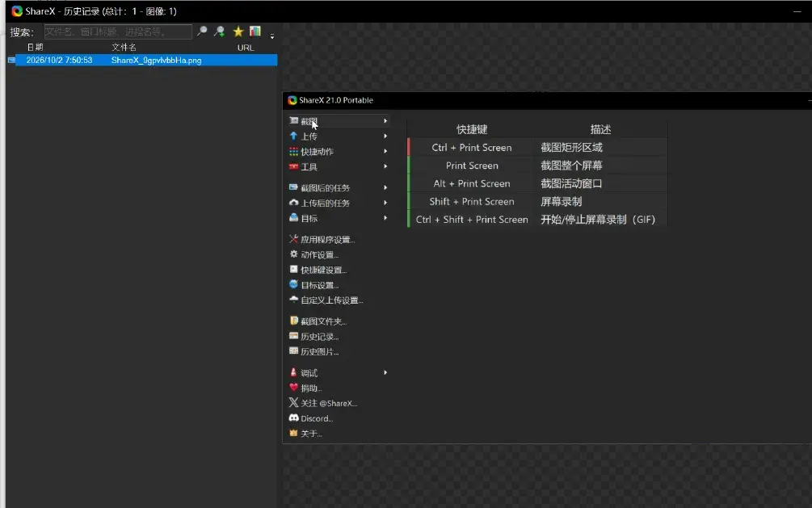Open the 目标 destinations menu
This screenshot has width=812, height=508.
(339, 219)
